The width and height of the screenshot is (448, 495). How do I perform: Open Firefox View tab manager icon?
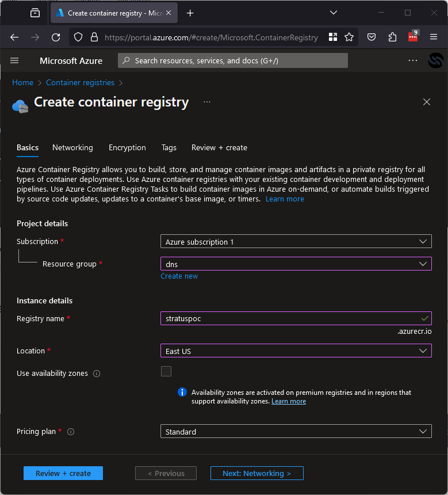(35, 13)
